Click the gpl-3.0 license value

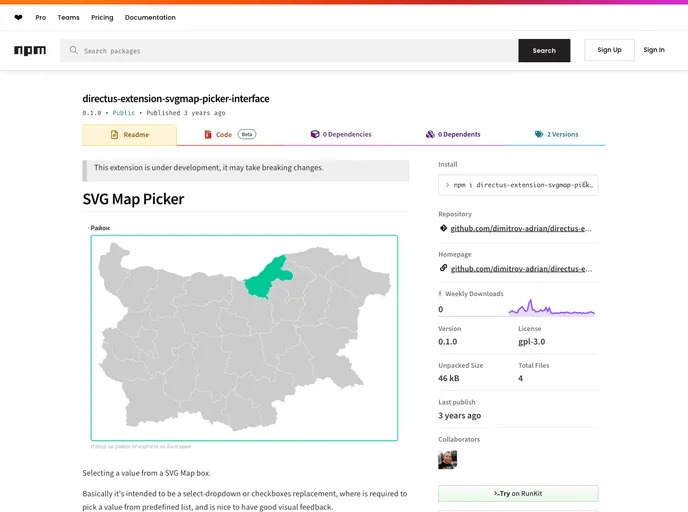pos(531,342)
